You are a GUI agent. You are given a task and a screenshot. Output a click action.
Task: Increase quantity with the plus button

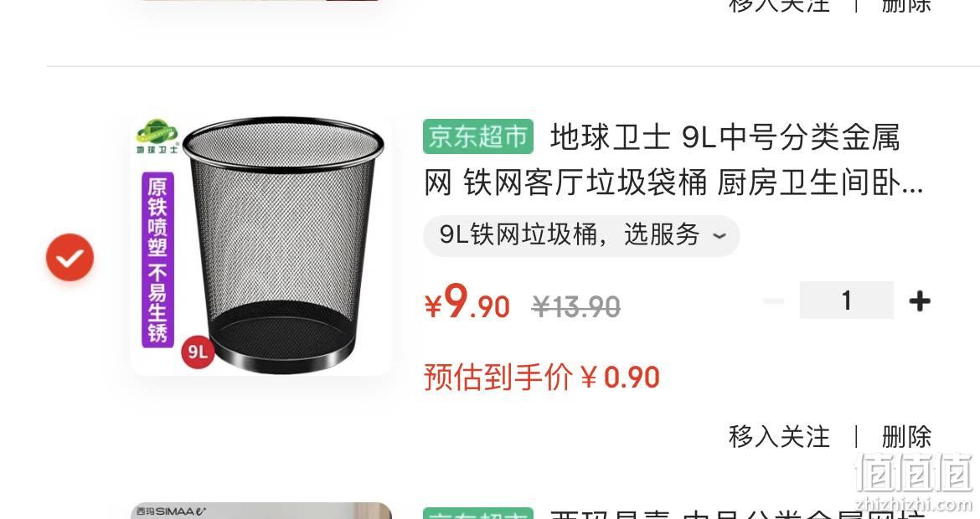[920, 301]
